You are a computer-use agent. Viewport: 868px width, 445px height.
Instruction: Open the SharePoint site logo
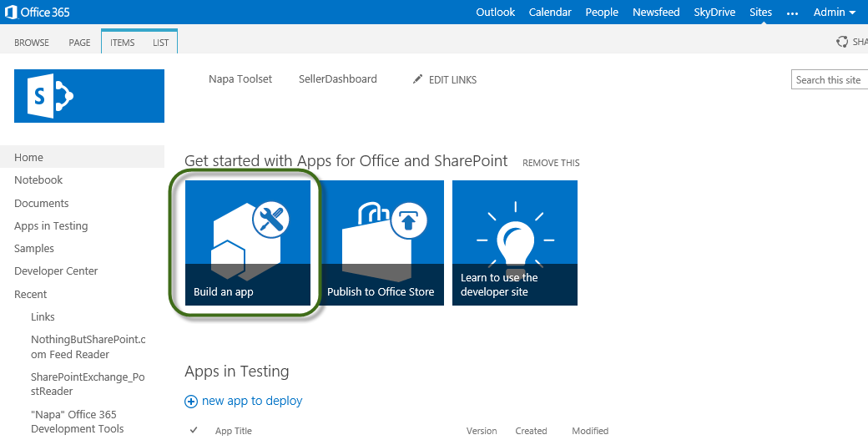89,96
